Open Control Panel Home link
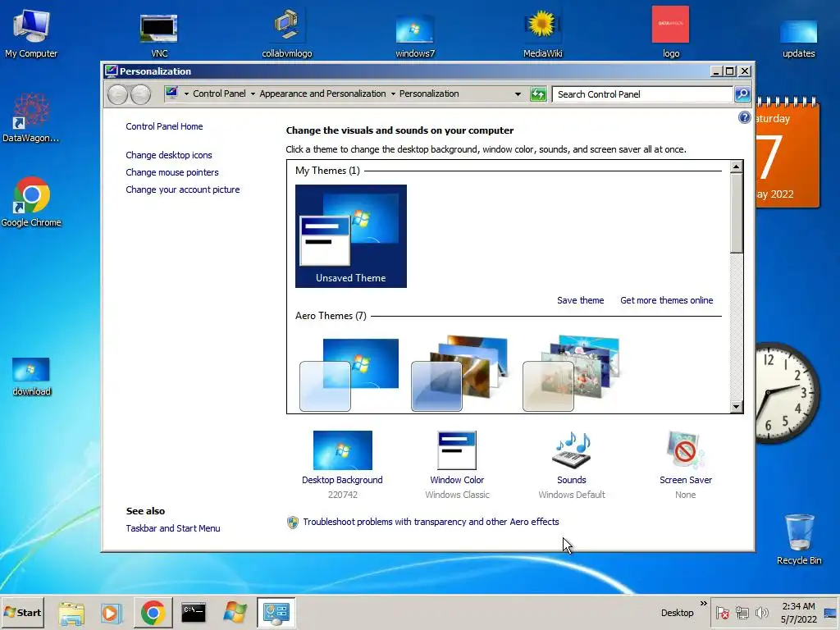840x630 pixels. [x=164, y=126]
